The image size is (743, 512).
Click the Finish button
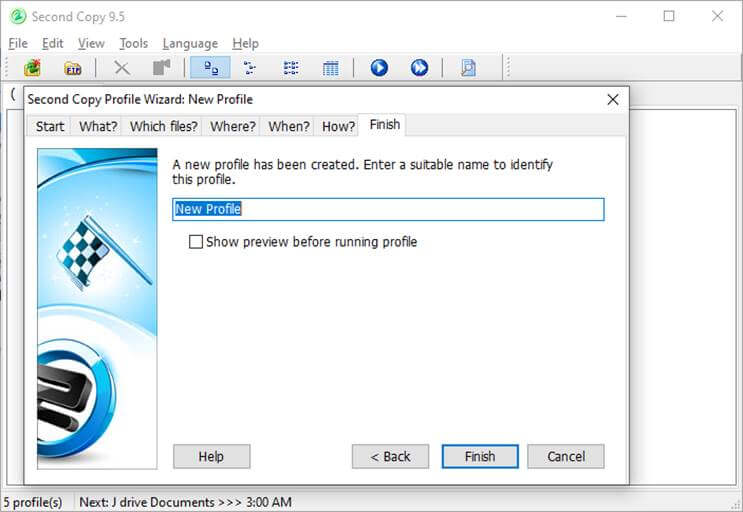coord(480,457)
